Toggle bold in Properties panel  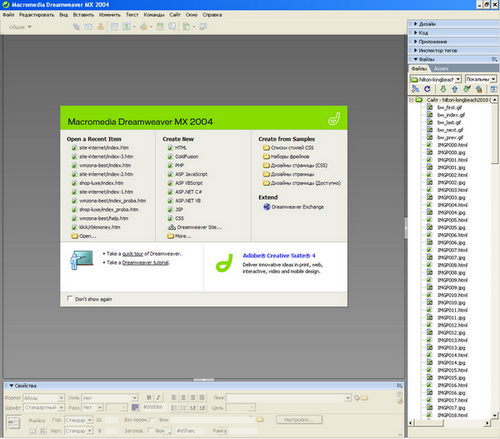pyautogui.click(x=149, y=397)
